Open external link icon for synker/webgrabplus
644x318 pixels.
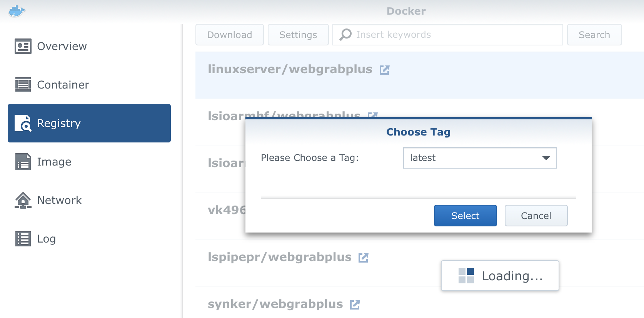(355, 305)
